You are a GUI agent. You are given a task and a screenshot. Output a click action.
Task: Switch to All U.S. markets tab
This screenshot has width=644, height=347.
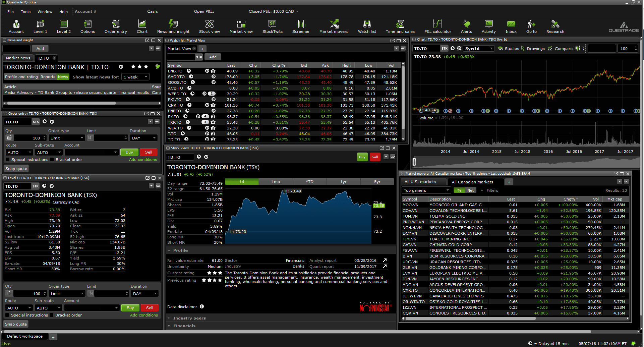pyautogui.click(x=420, y=182)
